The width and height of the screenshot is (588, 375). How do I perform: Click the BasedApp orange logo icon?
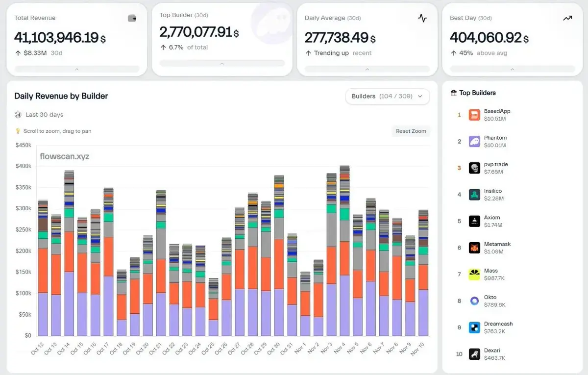point(474,115)
